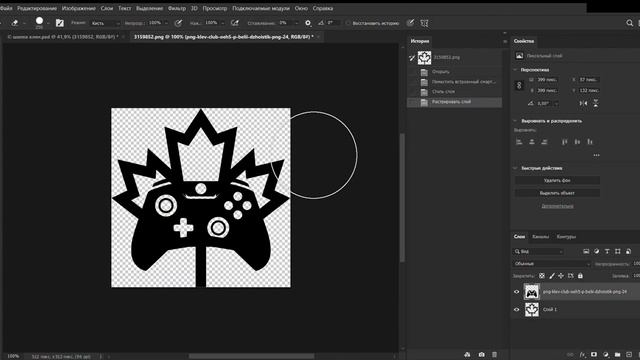Open smoothing options gear icon
The image size is (640, 360).
click(308, 23)
